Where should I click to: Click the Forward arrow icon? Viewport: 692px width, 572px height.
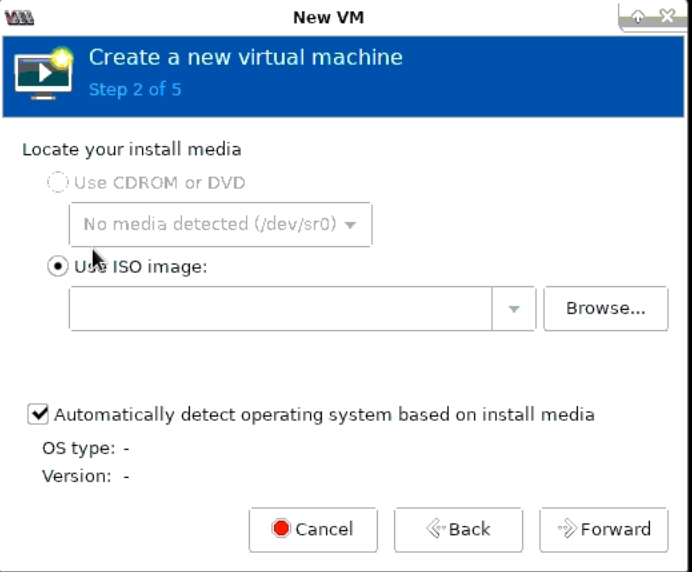pos(566,529)
